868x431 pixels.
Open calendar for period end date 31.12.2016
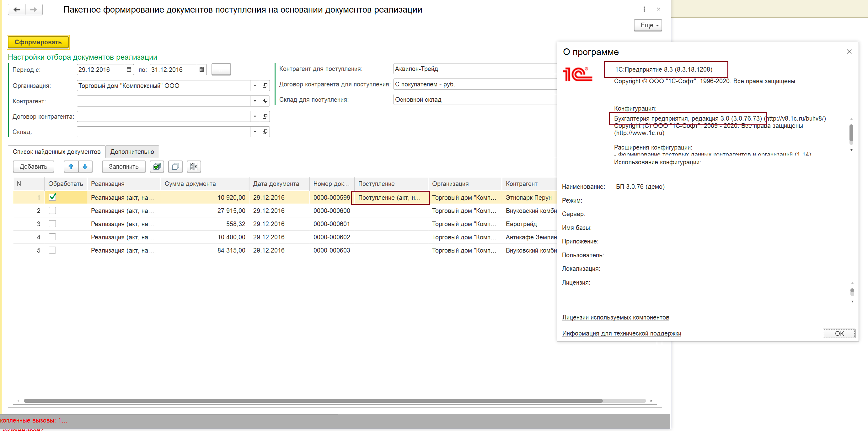[x=201, y=69]
